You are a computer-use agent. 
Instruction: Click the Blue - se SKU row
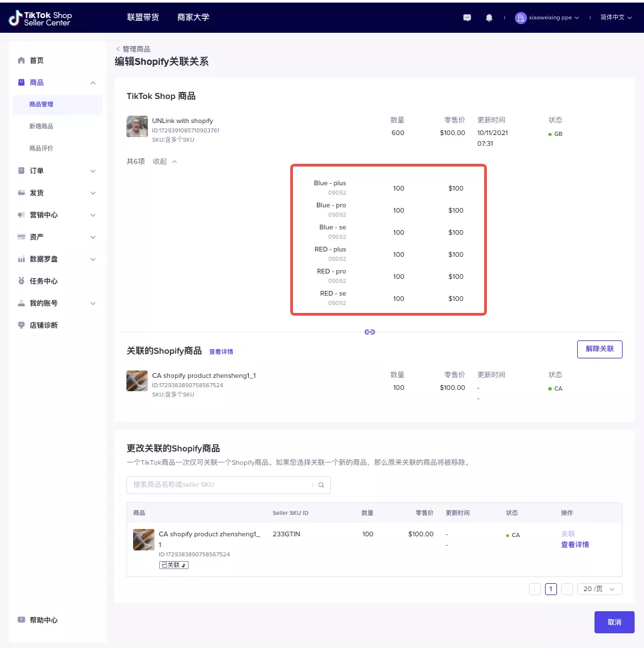[x=388, y=232]
